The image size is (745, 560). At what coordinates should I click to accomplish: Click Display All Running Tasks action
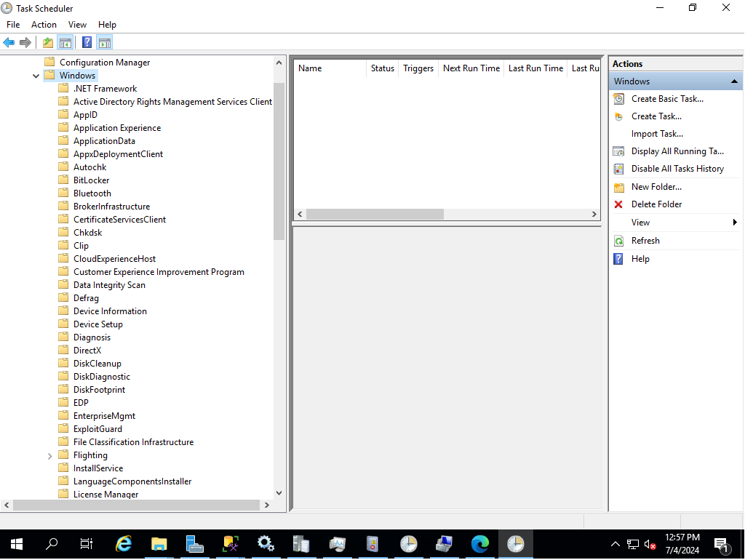[677, 151]
